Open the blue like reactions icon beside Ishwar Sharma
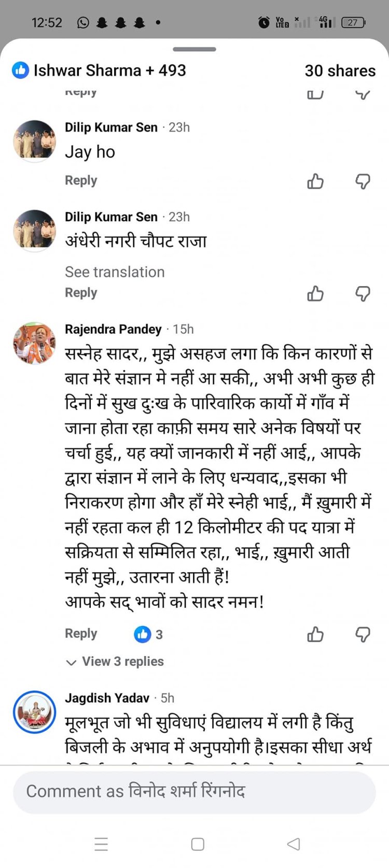The height and width of the screenshot is (868, 389). click(21, 70)
